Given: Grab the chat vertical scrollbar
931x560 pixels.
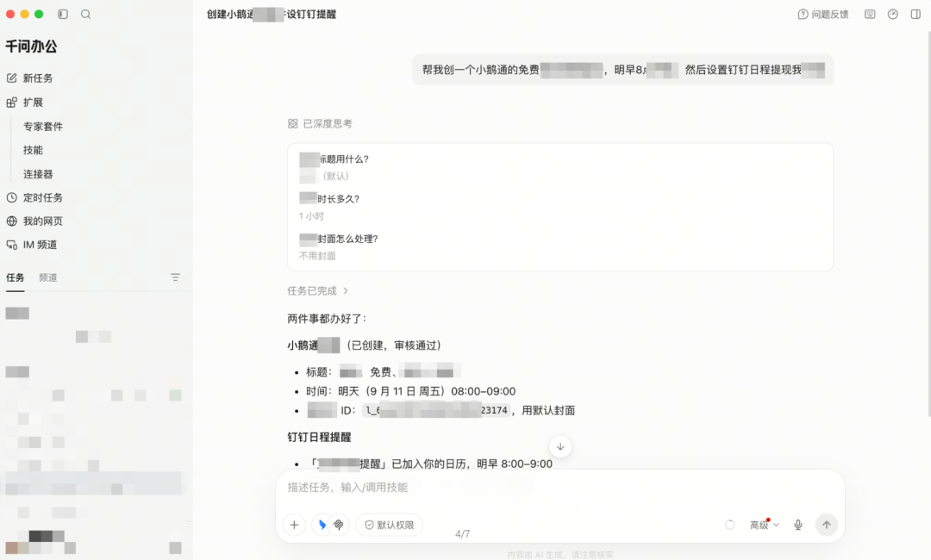Looking at the screenshot, I should coord(928,222).
